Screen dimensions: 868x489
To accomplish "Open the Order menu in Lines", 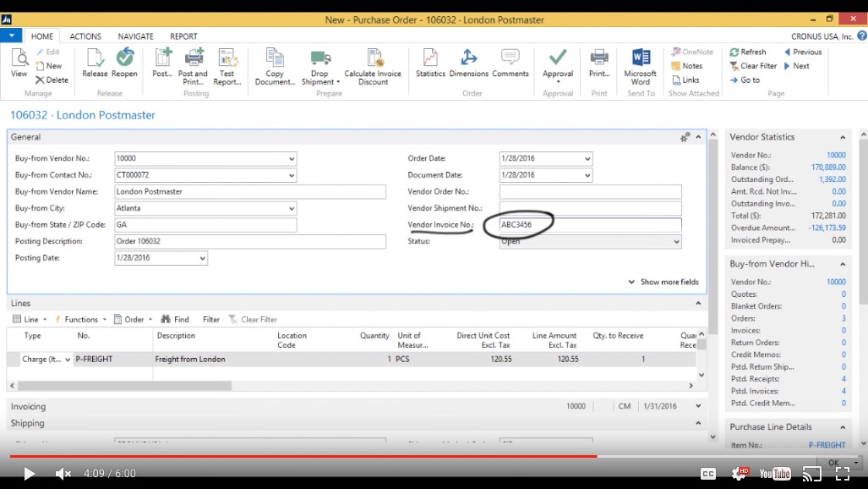I will coord(133,319).
